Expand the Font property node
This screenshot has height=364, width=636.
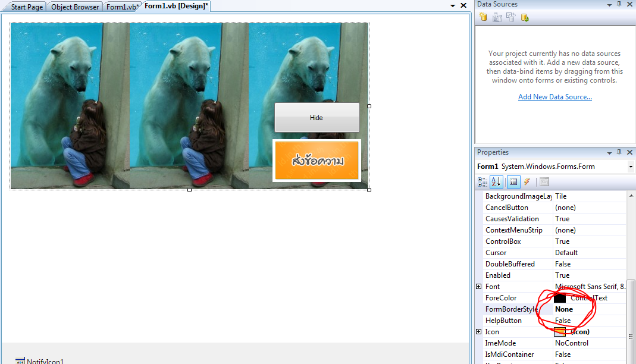478,287
